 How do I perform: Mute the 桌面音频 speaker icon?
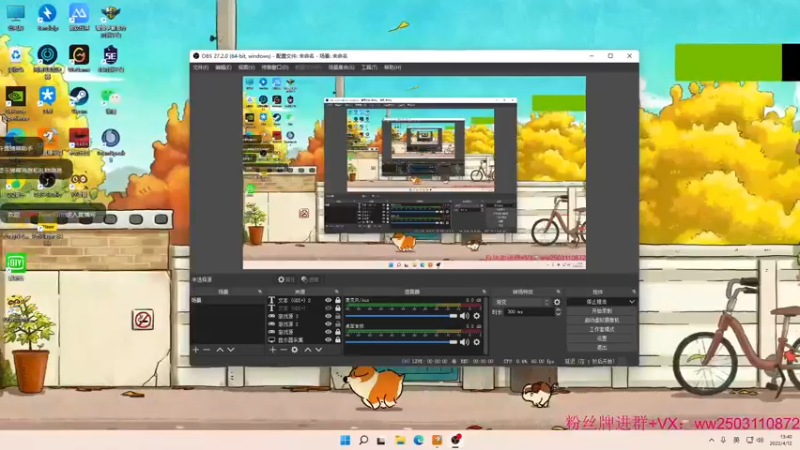464,342
